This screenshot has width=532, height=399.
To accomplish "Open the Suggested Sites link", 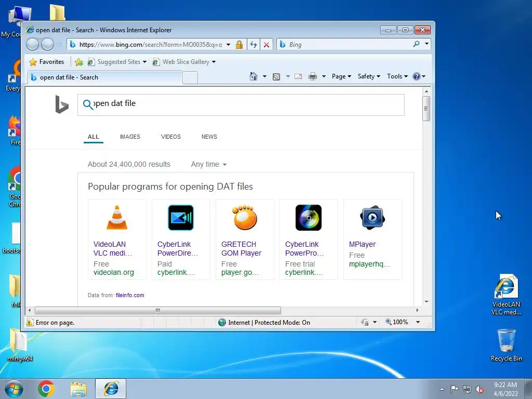I will point(117,62).
